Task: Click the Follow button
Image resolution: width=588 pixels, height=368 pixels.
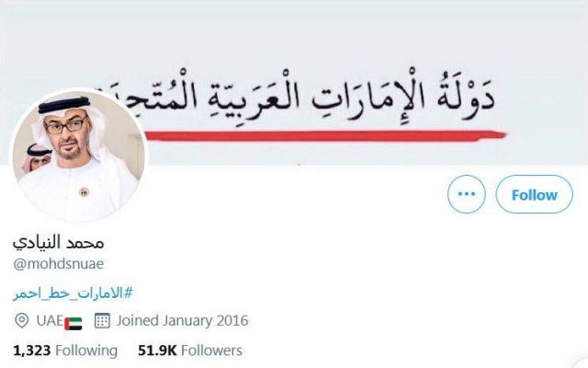Action: (534, 194)
